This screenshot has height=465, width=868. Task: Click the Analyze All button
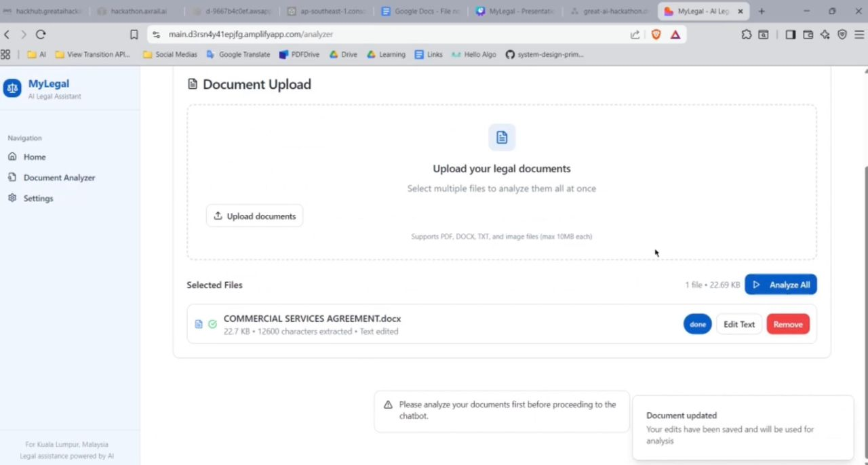[x=781, y=285]
